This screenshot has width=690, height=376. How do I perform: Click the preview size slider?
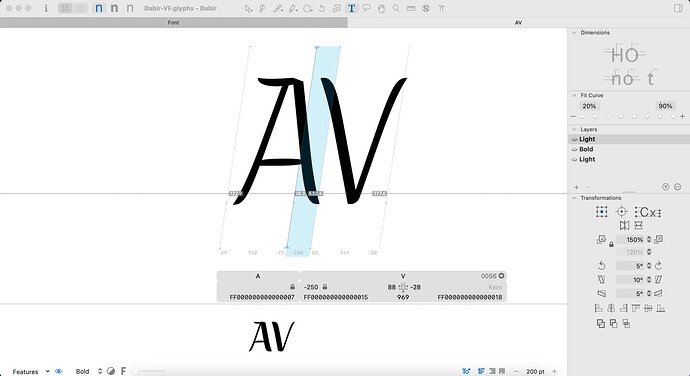click(149, 371)
